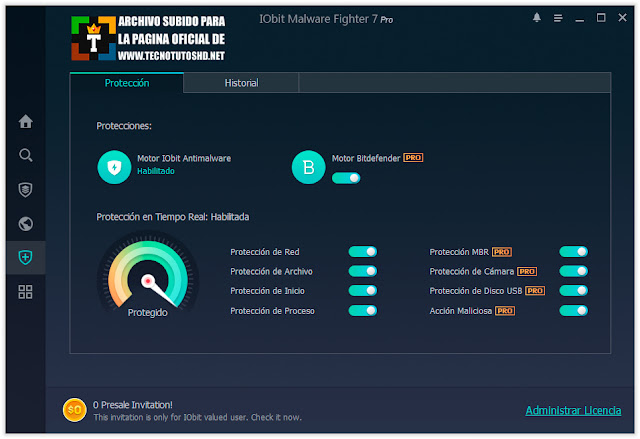Click the Protección de Red label
This screenshot has height=439, width=640.
click(x=264, y=252)
